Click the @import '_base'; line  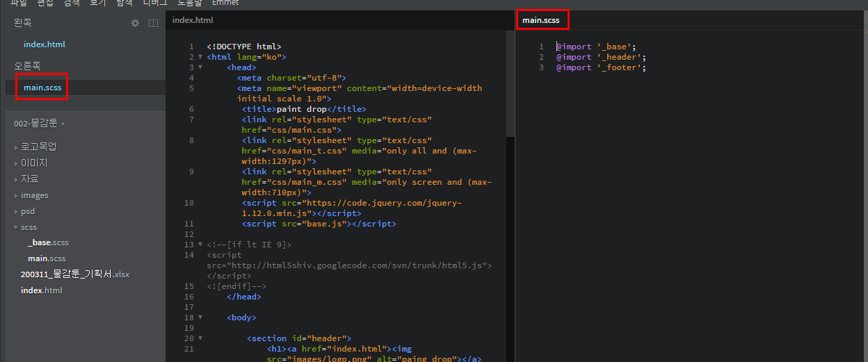click(596, 47)
